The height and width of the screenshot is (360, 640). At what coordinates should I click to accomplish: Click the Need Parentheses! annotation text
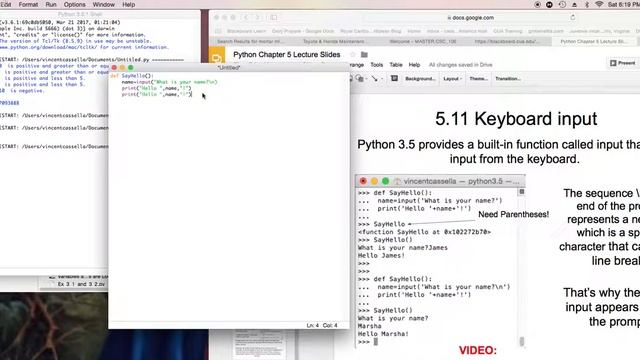point(513,214)
